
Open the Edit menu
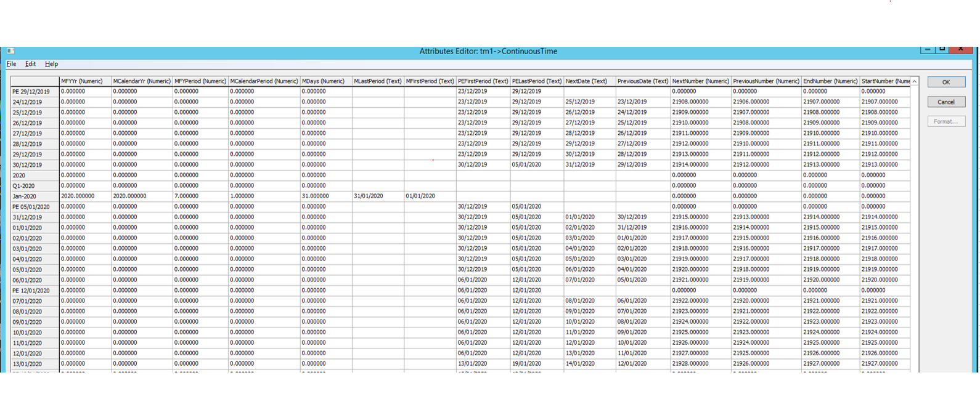pos(30,64)
